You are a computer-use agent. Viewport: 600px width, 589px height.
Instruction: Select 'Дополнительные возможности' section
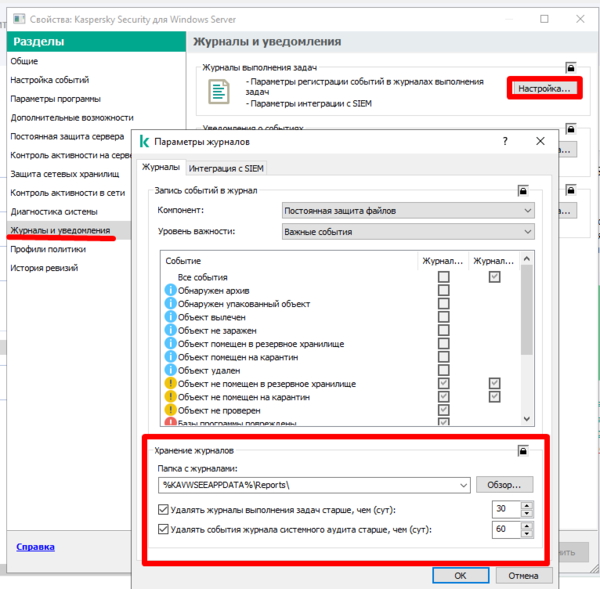(x=72, y=117)
